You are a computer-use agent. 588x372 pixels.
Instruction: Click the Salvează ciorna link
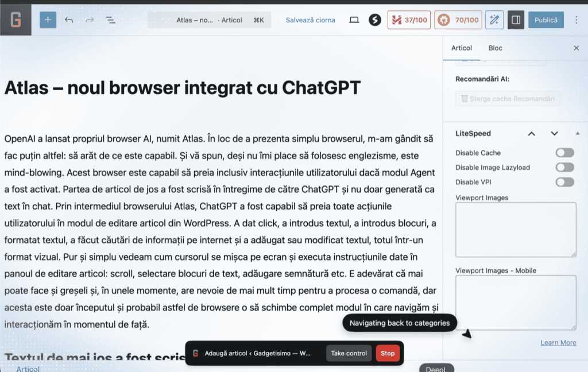[310, 20]
